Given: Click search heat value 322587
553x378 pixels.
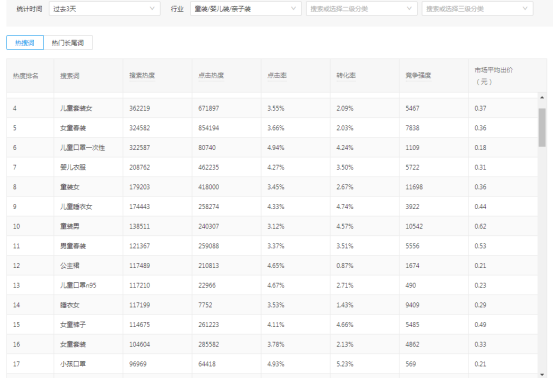Looking at the screenshot, I should click(x=140, y=148).
